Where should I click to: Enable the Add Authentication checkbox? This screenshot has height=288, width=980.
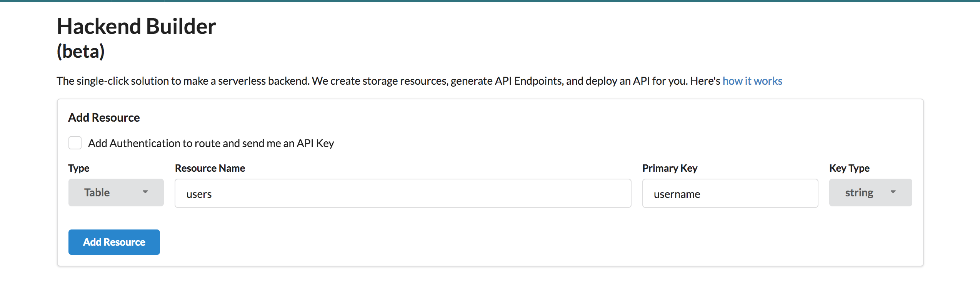tap(75, 143)
